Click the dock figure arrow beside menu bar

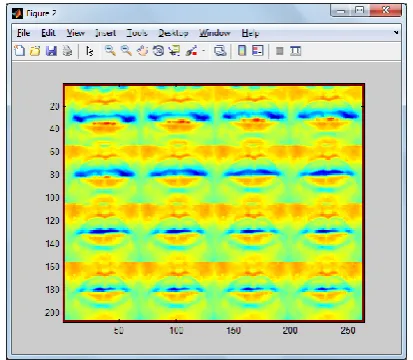pos(396,33)
